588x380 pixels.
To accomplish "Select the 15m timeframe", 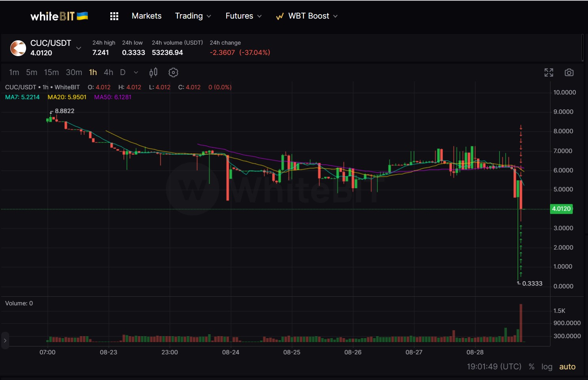I will point(51,72).
